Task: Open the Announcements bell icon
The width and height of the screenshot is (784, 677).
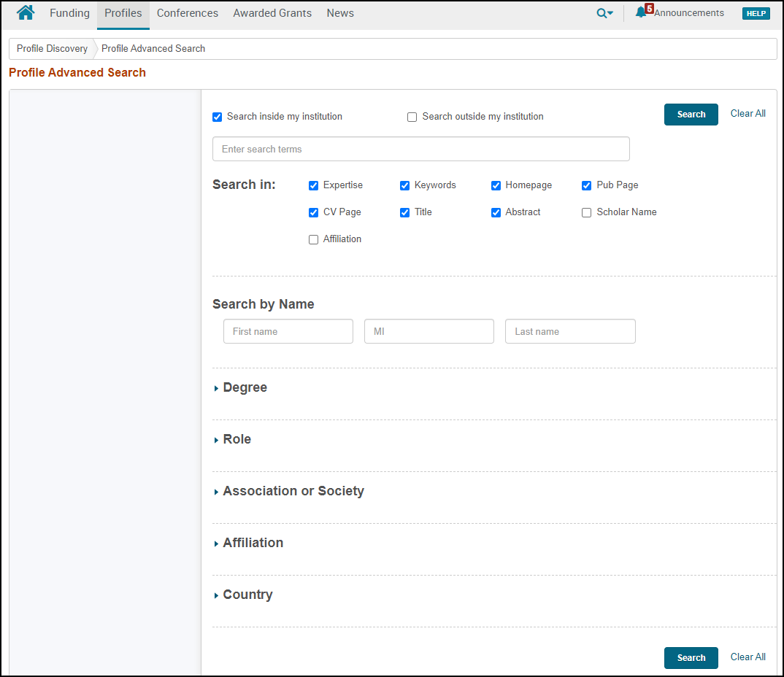Action: pos(641,12)
